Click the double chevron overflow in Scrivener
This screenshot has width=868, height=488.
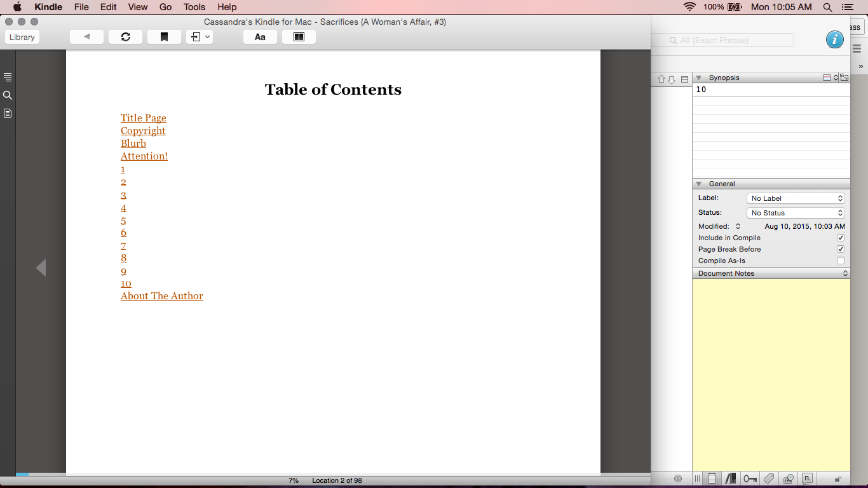click(x=860, y=66)
